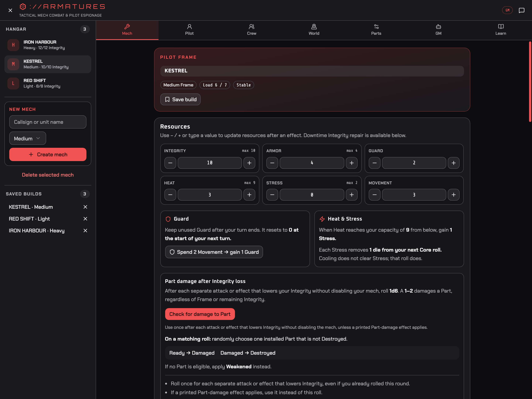The width and height of the screenshot is (532, 399).
Task: Decrease Integrity with the minus button
Action: tap(170, 163)
